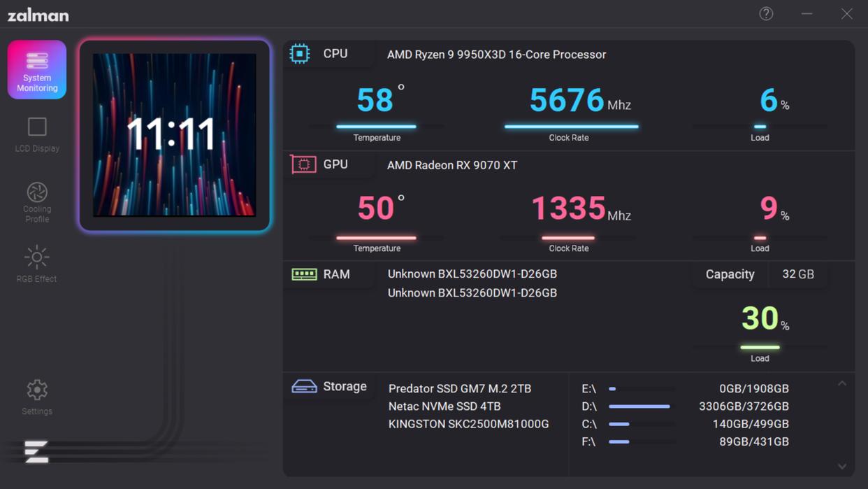Click the first 'Unknown BXL53260DW1-D26GB' RAM entry
Screen dimensions: 868x489
point(472,274)
